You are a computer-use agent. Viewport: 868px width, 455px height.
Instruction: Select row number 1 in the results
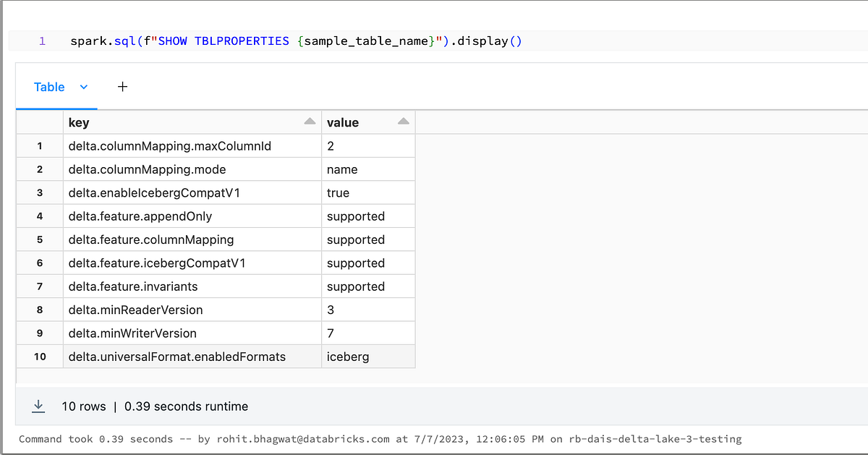coord(40,145)
